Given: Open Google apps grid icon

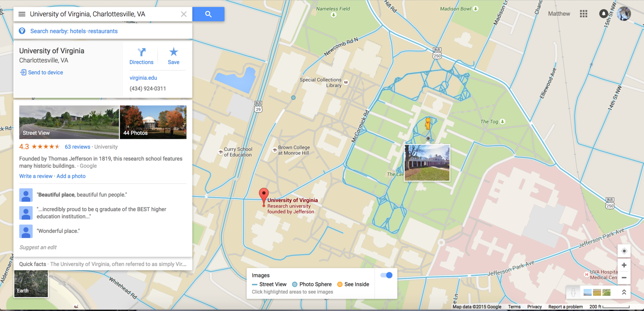Looking at the screenshot, I should pyautogui.click(x=584, y=14).
